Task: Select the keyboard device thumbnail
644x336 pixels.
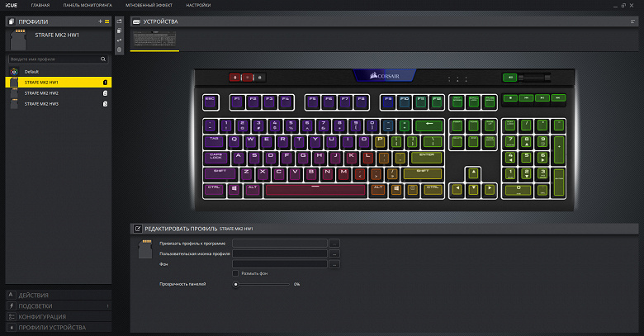Action: click(155, 40)
